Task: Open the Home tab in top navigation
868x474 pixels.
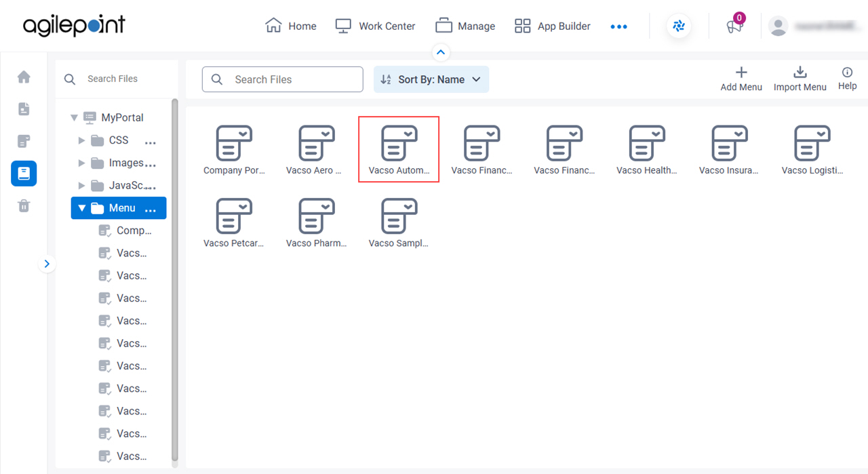Action: point(291,26)
